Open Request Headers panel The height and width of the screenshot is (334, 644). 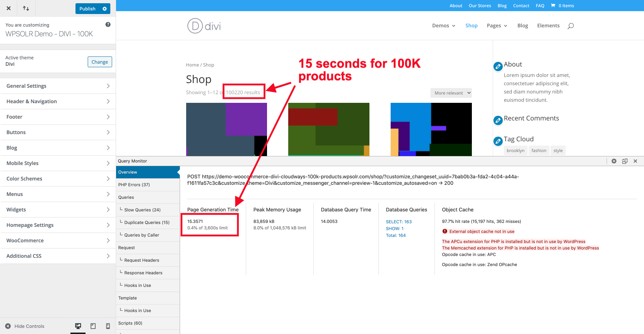(148, 260)
